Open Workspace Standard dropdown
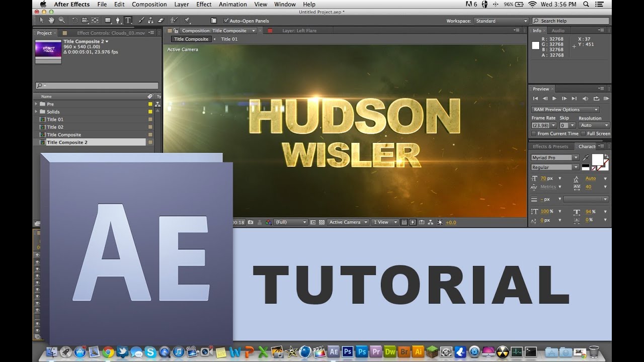The width and height of the screenshot is (644, 362). point(501,21)
